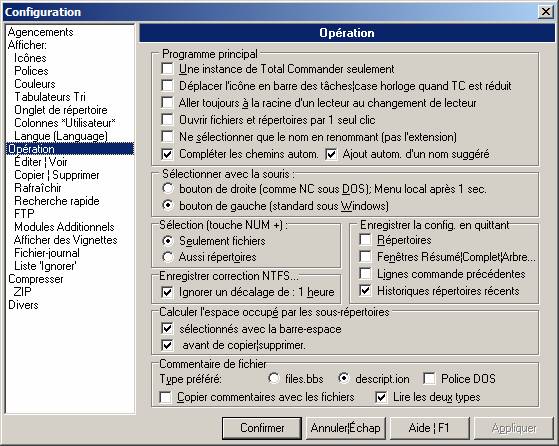Choose 'Aussi répertoires' radio option
This screenshot has height=446, width=559.
168,257
